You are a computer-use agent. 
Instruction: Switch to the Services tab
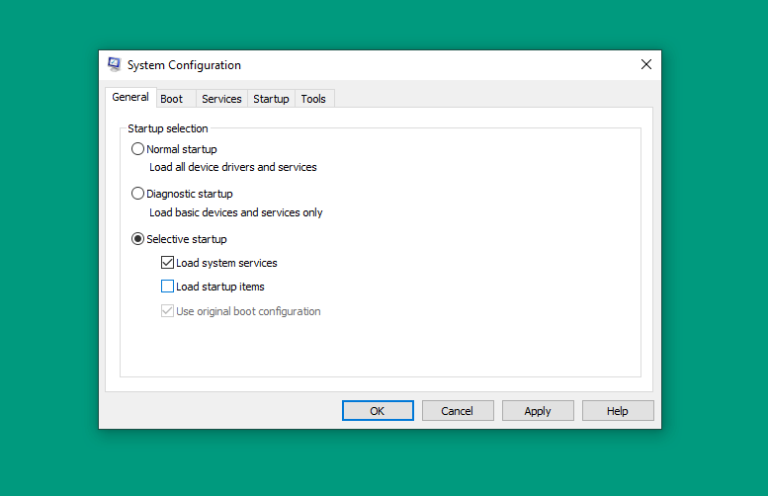[221, 99]
